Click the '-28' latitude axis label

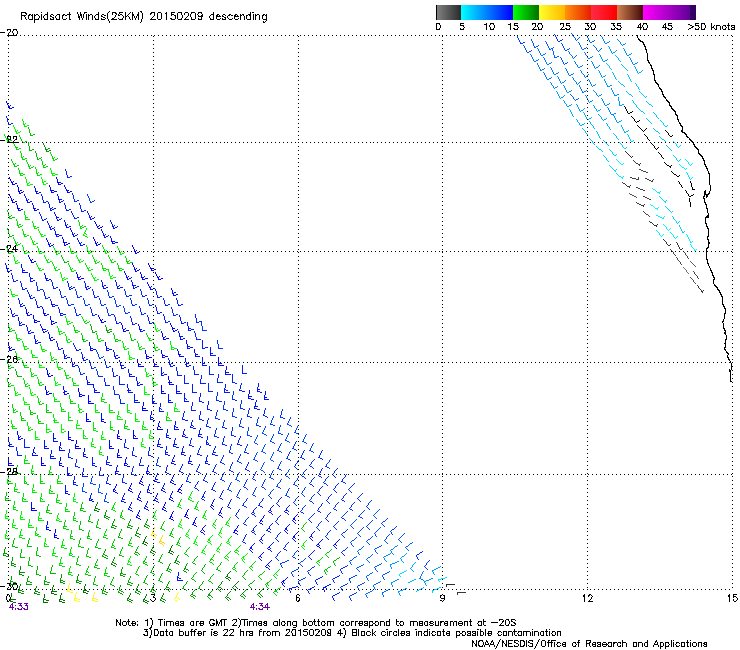pyautogui.click(x=9, y=472)
